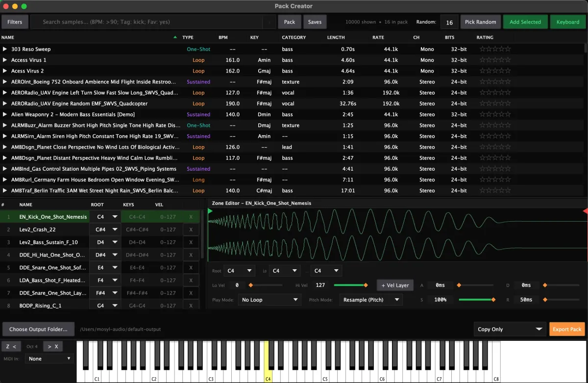588x383 pixels.
Task: Sort sample list by NAME column
Action: click(x=8, y=37)
